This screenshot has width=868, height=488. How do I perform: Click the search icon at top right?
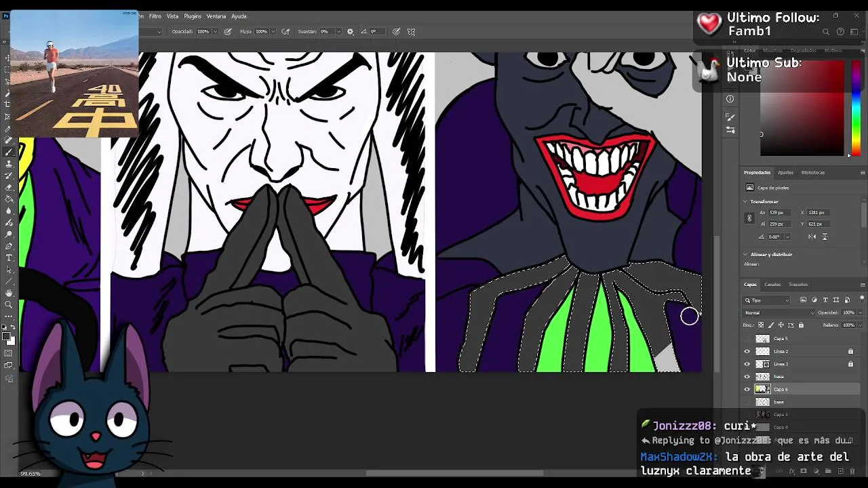(826, 31)
